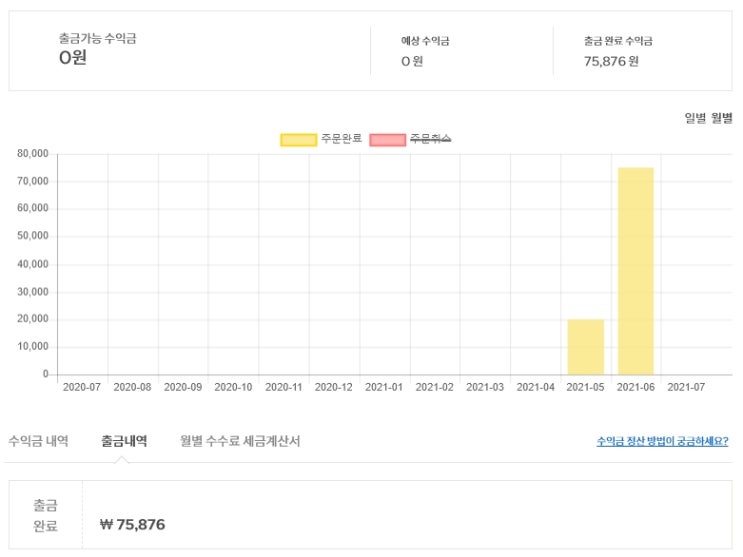The image size is (743, 557).
Task: Click the 출금 완료 label box
Action: point(45,515)
